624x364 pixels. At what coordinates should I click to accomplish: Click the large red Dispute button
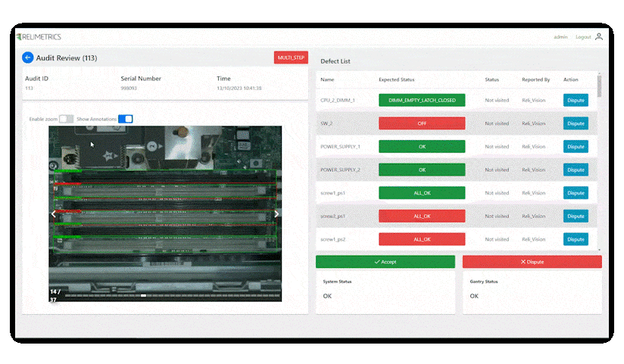click(x=532, y=262)
